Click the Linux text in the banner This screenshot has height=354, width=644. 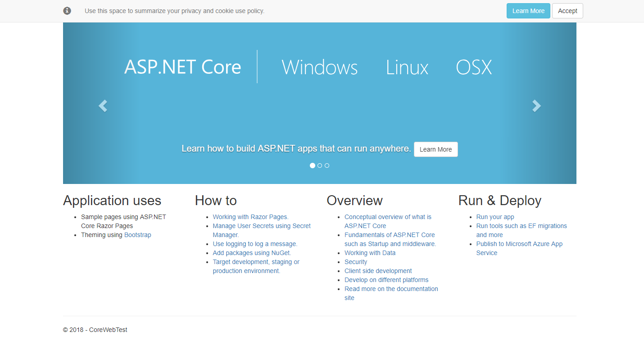point(407,67)
